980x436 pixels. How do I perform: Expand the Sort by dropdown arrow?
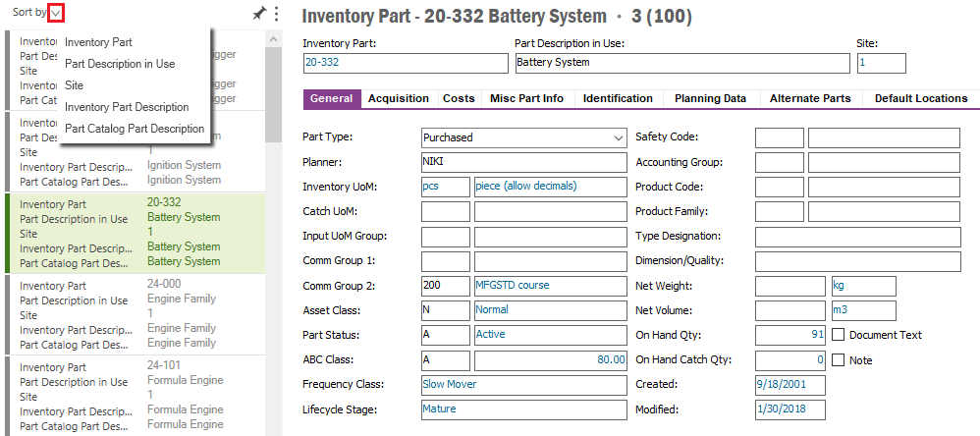(56, 14)
